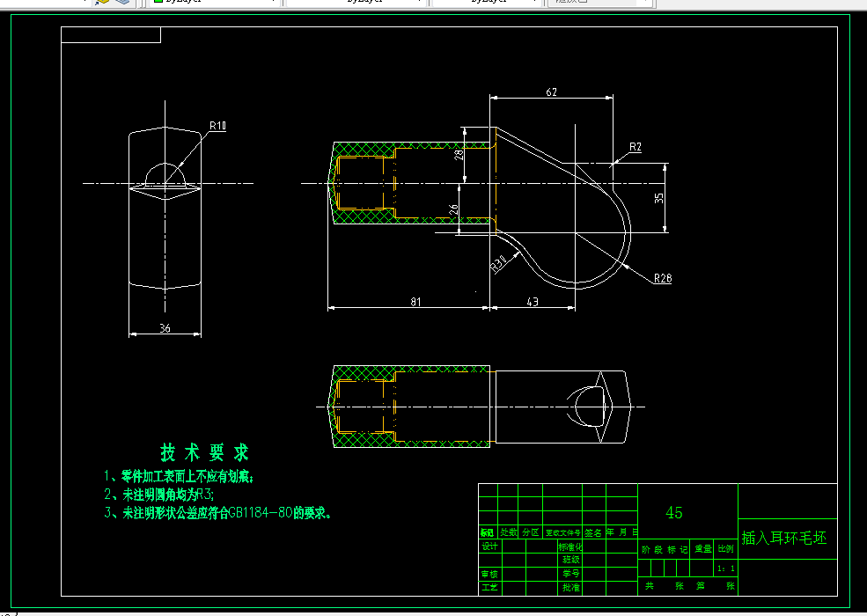Select the 标准化 title block label
Image resolution: width=867 pixels, height=616 pixels.
coord(570,546)
